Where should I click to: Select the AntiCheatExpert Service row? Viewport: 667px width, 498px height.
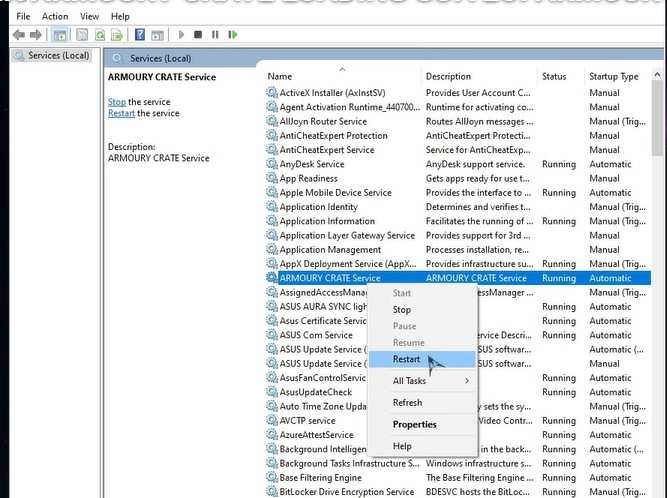coord(457,150)
